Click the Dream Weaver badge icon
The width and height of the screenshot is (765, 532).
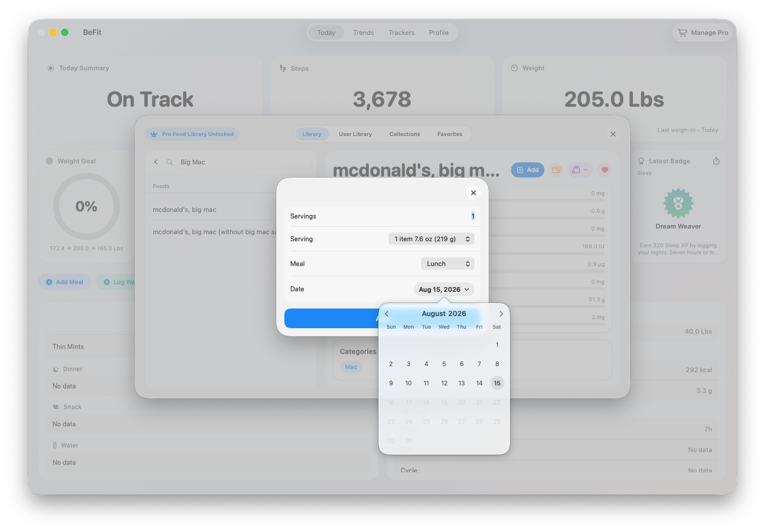pyautogui.click(x=678, y=203)
